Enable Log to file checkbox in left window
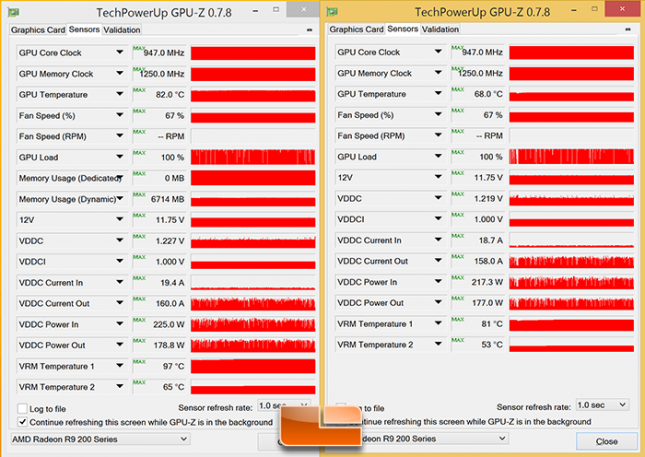 tap(22, 408)
